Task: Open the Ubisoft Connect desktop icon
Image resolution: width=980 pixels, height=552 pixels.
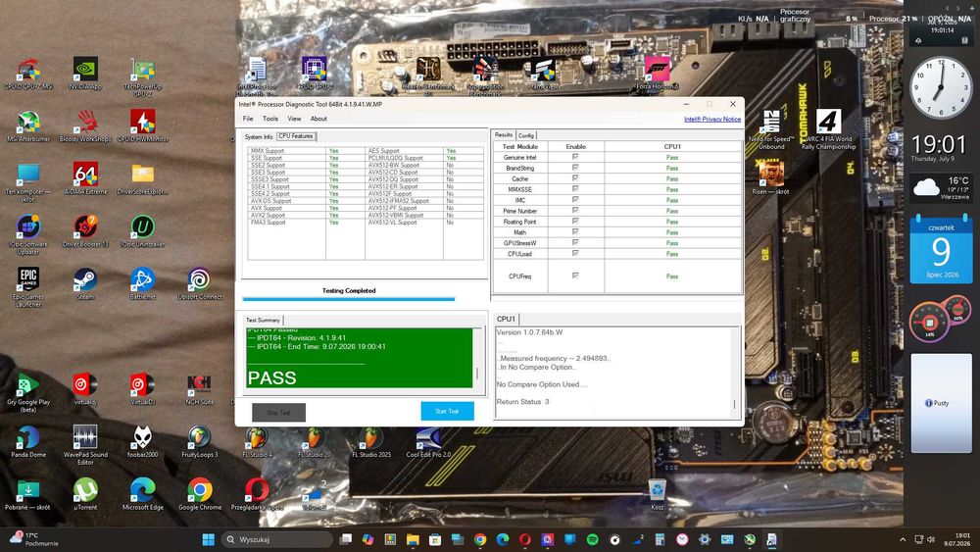Action: pyautogui.click(x=200, y=283)
